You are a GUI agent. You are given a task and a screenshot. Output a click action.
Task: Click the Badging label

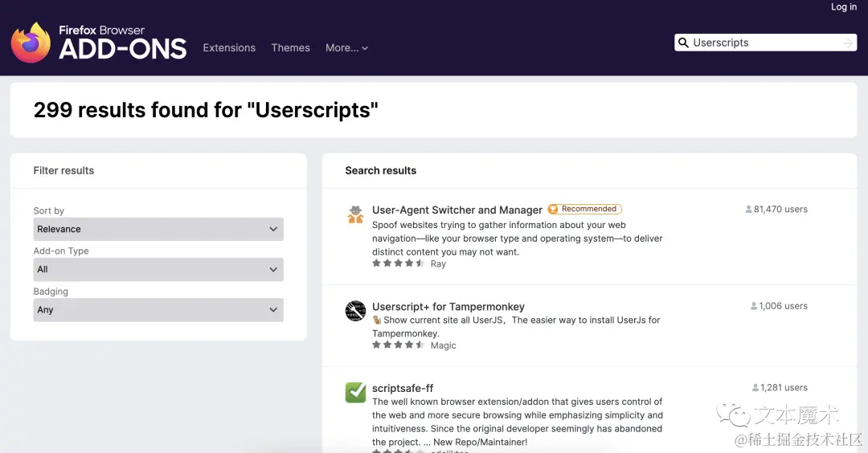coord(51,292)
